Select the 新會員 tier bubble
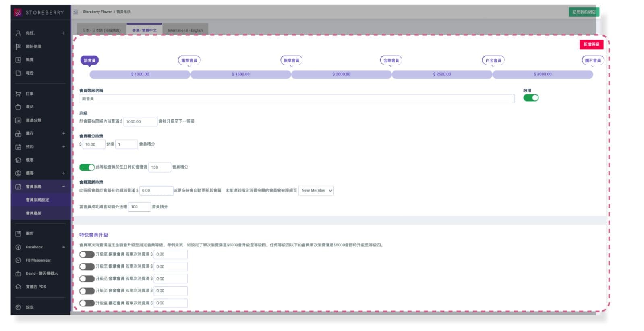 click(89, 60)
